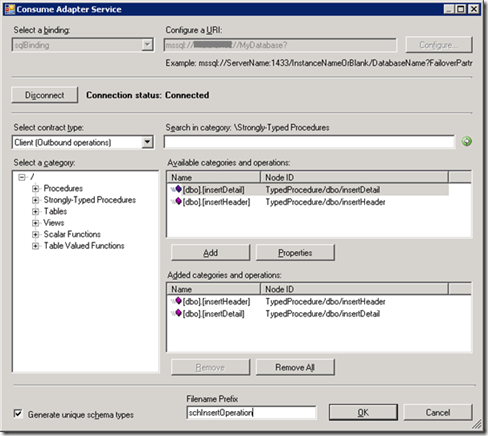Select [dbo].[insertDetail] in available operations

pos(214,190)
